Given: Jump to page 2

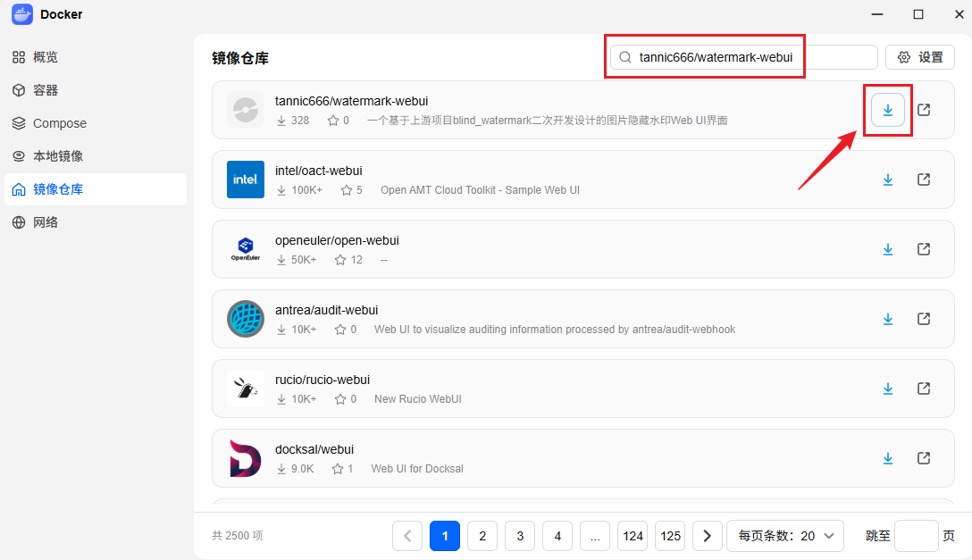Looking at the screenshot, I should 482,536.
